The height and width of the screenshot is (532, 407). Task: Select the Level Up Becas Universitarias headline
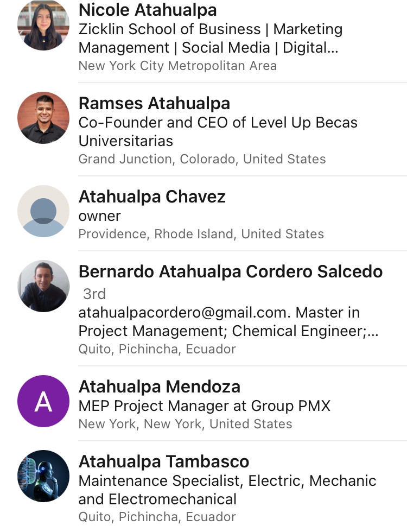coord(218,131)
